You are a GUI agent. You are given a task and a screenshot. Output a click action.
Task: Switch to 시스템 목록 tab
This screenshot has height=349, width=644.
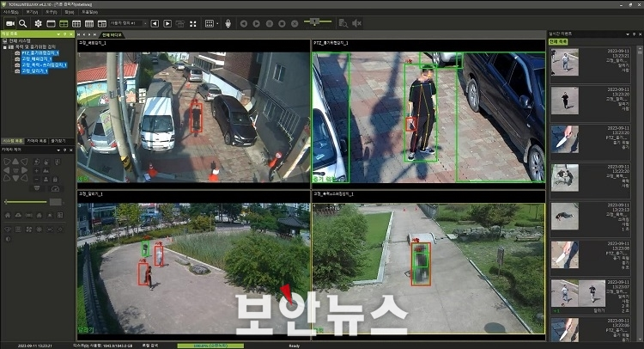(13, 141)
